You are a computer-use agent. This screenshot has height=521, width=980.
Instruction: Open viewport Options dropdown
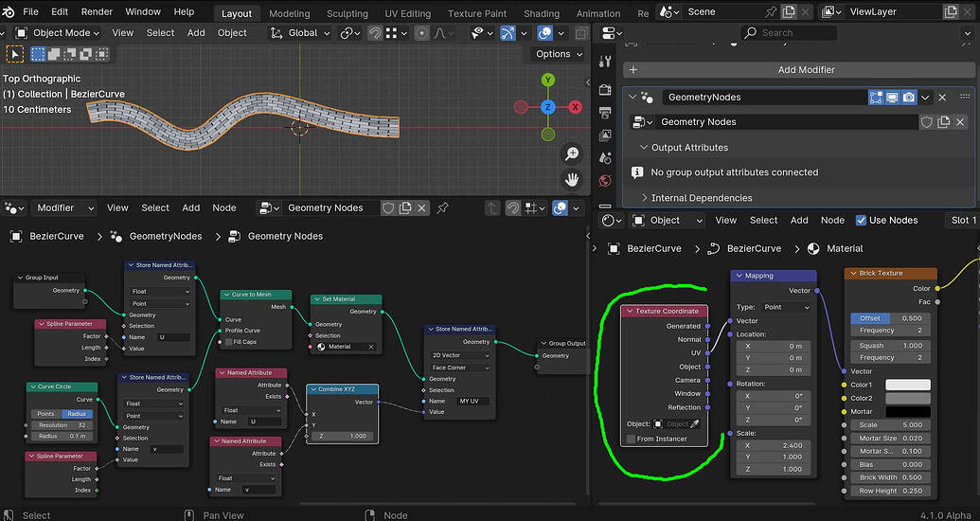pos(559,54)
